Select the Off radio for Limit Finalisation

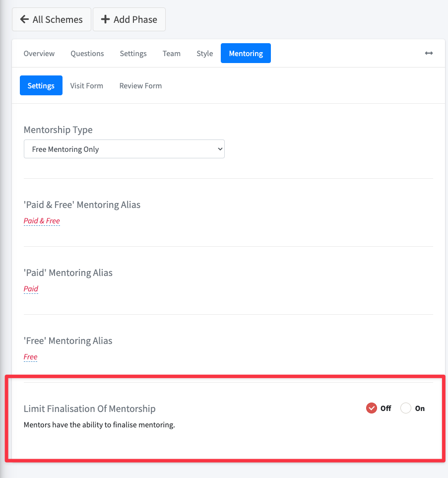pyautogui.click(x=372, y=408)
